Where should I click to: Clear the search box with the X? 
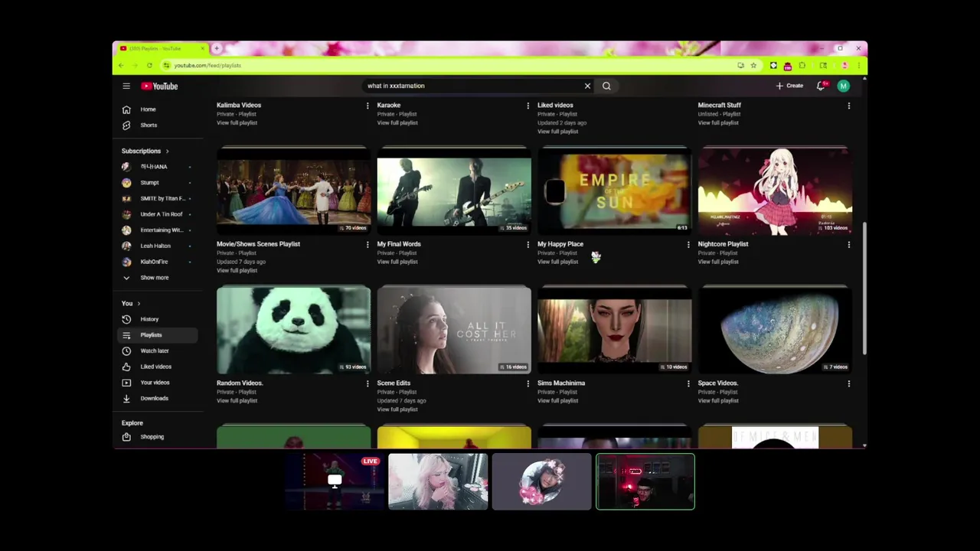tap(587, 86)
